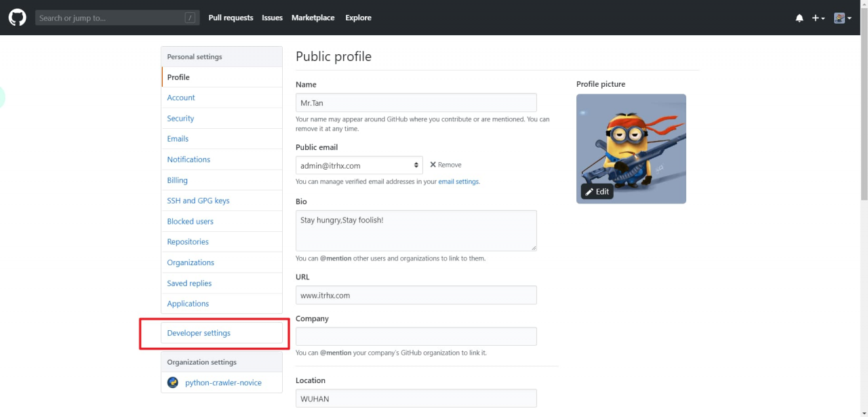Screen dimensions: 868x417
Task: Open the Security settings page
Action: (x=180, y=119)
